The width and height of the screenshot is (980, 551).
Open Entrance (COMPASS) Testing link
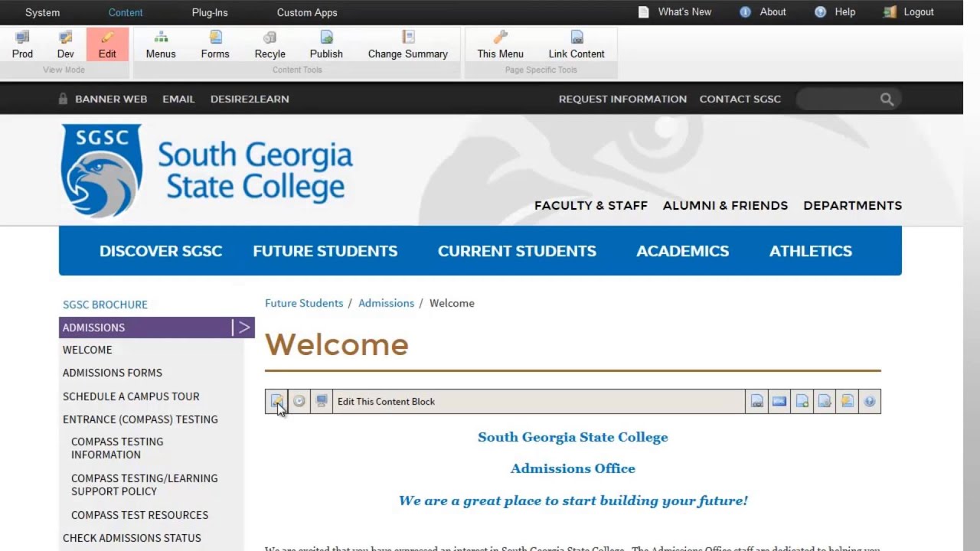click(x=140, y=419)
